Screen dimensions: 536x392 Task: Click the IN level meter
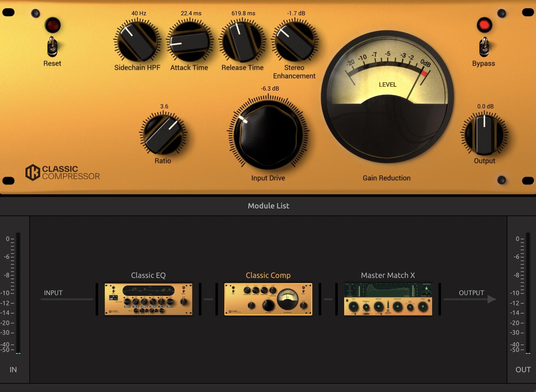[18, 293]
